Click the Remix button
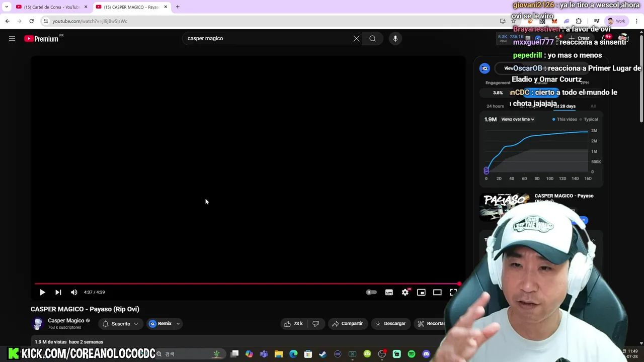This screenshot has width=644, height=362. coord(160,324)
